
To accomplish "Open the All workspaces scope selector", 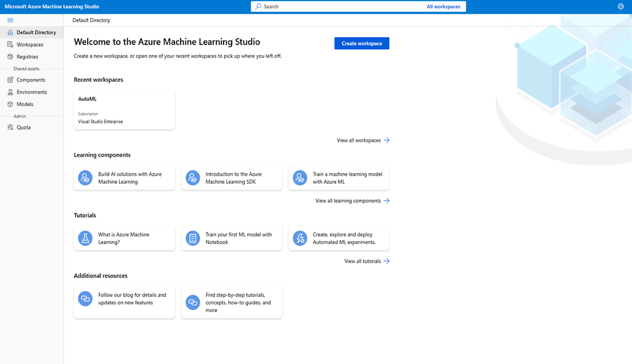I will (444, 6).
